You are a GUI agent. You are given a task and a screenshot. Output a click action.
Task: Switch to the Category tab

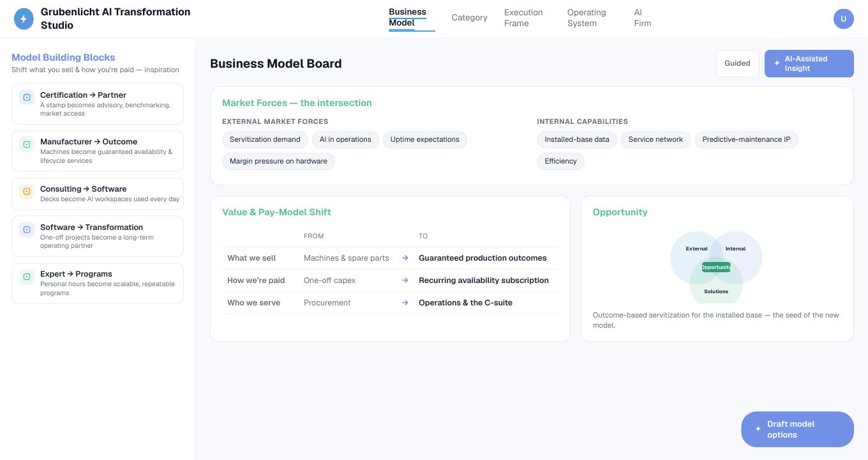click(470, 18)
